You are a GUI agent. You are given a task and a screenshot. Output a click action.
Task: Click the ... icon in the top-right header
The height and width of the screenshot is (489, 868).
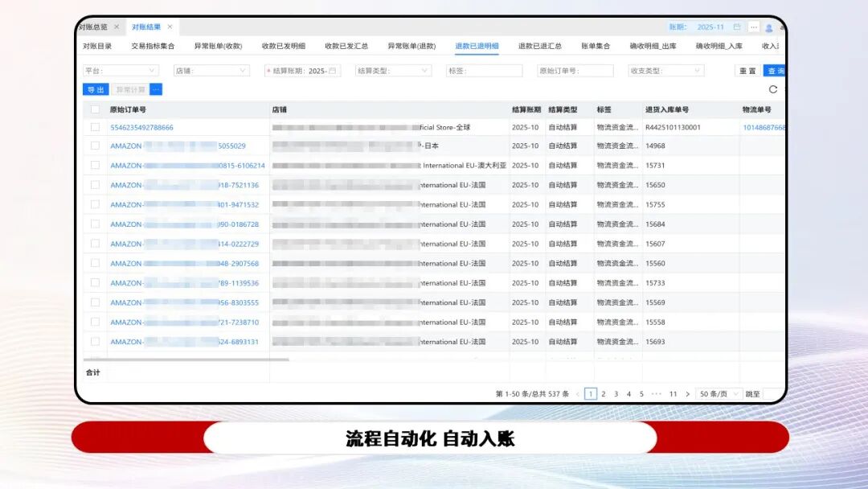pos(754,27)
